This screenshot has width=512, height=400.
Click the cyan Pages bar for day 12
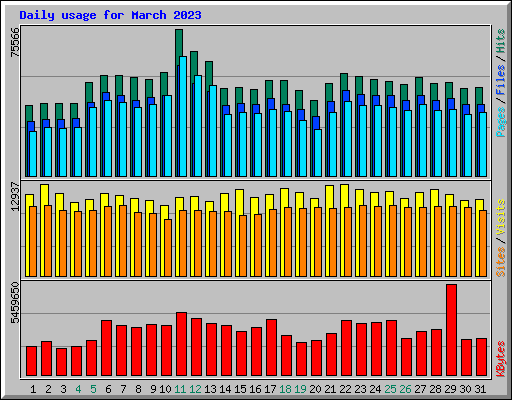pyautogui.click(x=198, y=126)
